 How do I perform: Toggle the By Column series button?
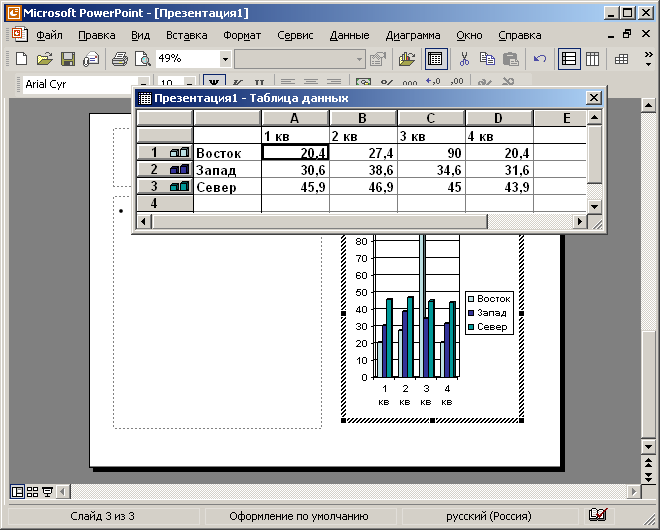(x=592, y=59)
